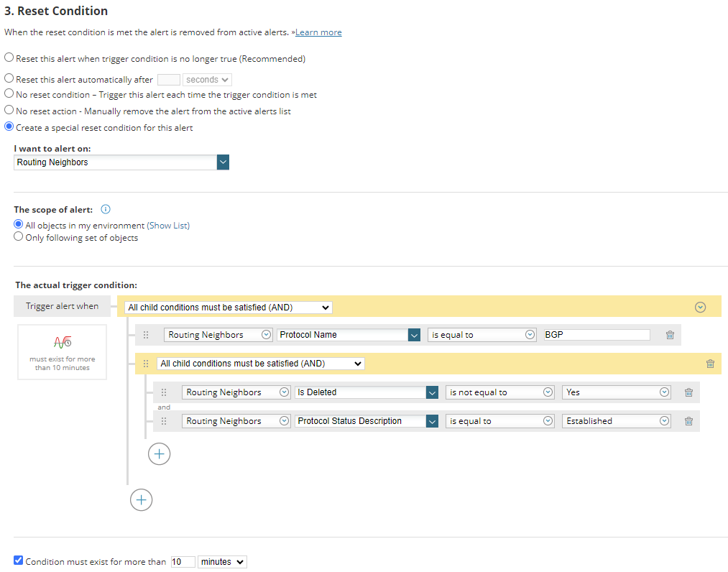The width and height of the screenshot is (728, 572).
Task: Uncheck Condition must exist for more than
Action: 19,561
